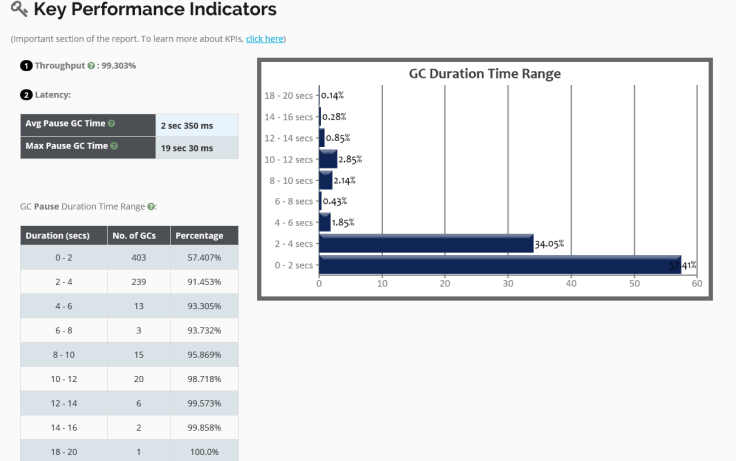The width and height of the screenshot is (736, 461).
Task: Click the 8 - 10 secs chart bar
Action: tap(325, 180)
